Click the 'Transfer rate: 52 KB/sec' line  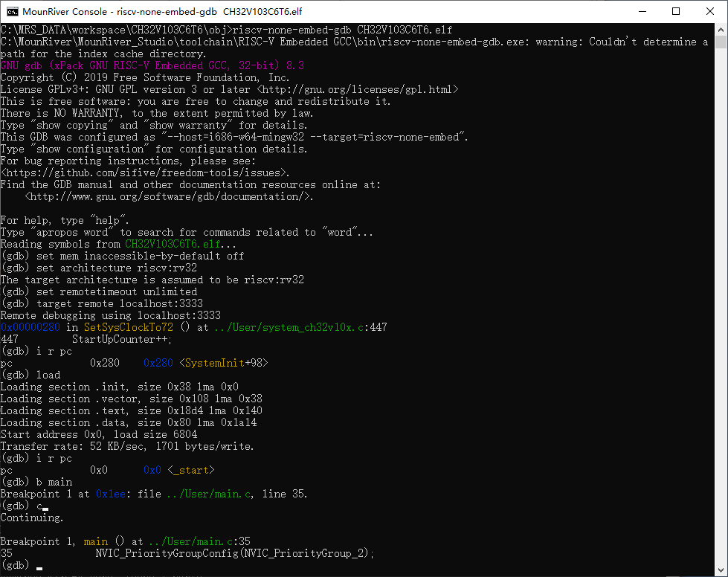(x=127, y=447)
